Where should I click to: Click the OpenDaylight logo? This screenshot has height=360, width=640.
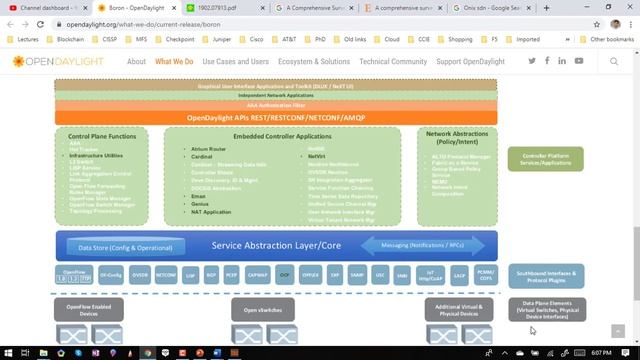coord(58,61)
